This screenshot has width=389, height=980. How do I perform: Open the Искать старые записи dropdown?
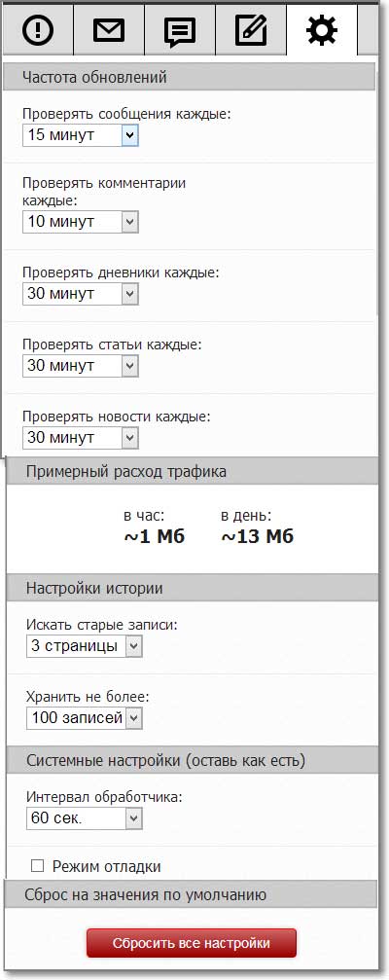85,645
